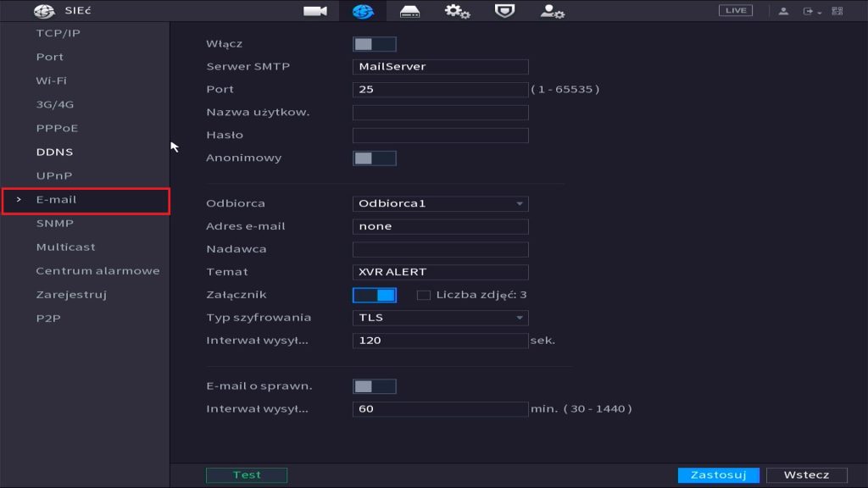Open the storage disk icon
Viewport: 868px width, 488px height.
pyautogui.click(x=410, y=11)
